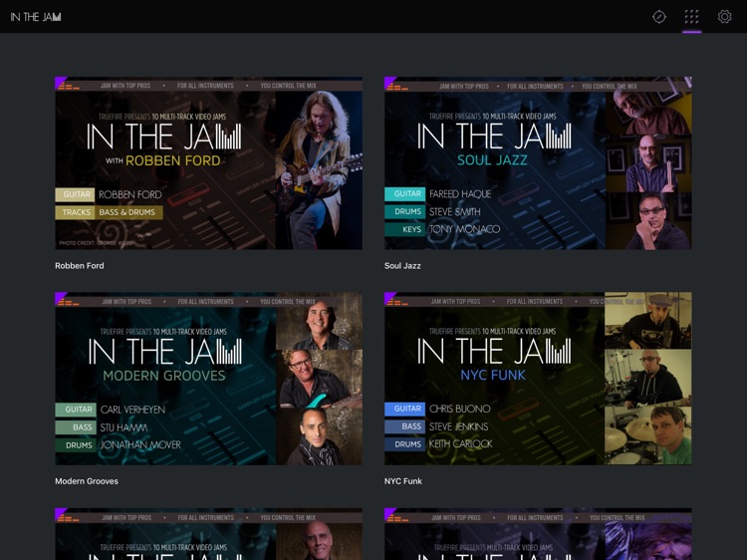Open the NYC Funk jam thumbnail
This screenshot has width=747, height=560.
pos(538,379)
